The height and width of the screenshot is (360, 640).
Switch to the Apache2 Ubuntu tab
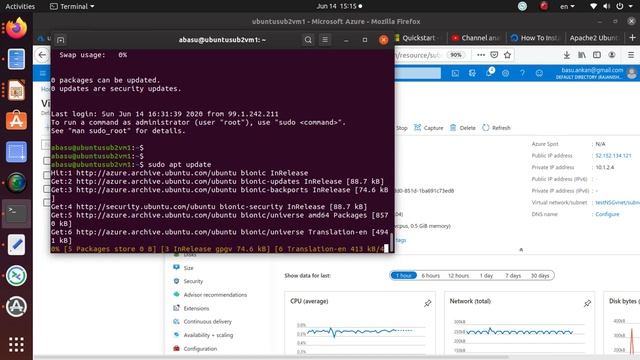[595, 38]
